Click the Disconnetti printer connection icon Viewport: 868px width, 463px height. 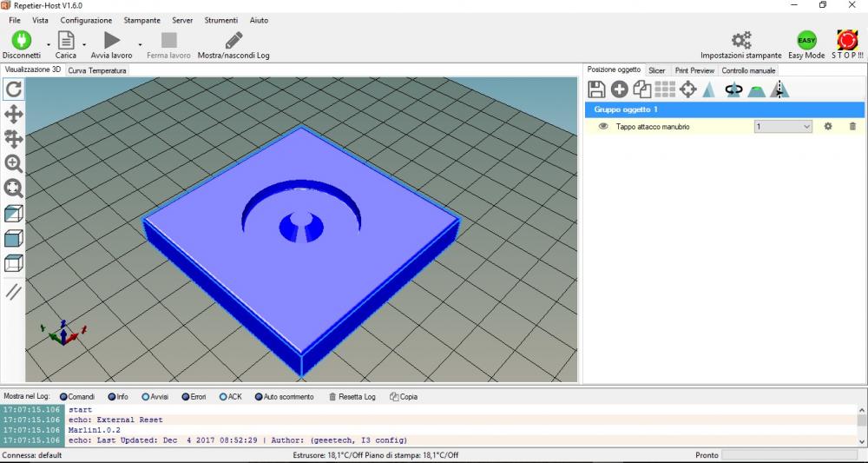pos(21,41)
